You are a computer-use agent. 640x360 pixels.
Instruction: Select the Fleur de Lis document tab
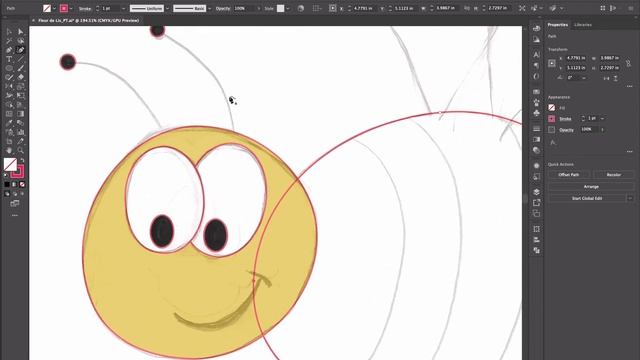[x=89, y=20]
